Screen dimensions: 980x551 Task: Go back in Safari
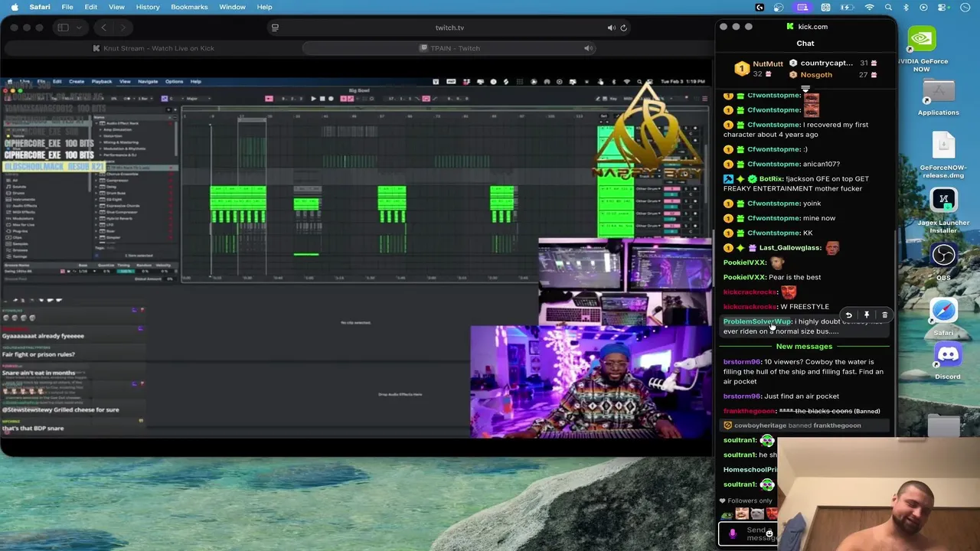(x=103, y=28)
